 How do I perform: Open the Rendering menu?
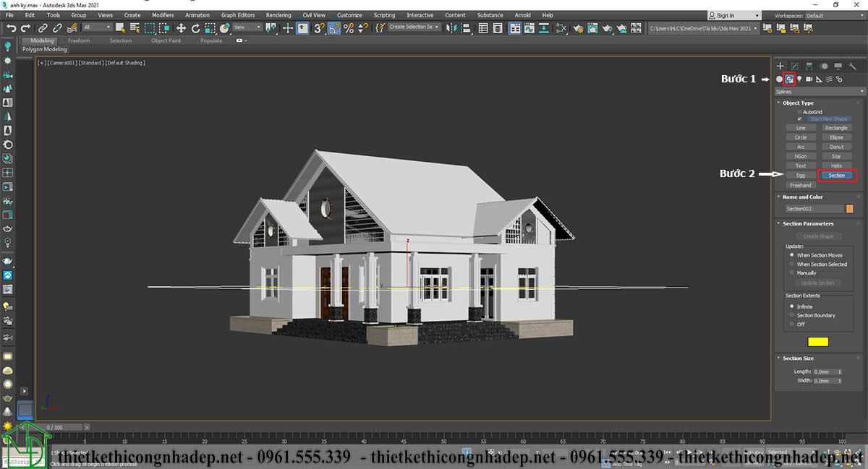(278, 15)
